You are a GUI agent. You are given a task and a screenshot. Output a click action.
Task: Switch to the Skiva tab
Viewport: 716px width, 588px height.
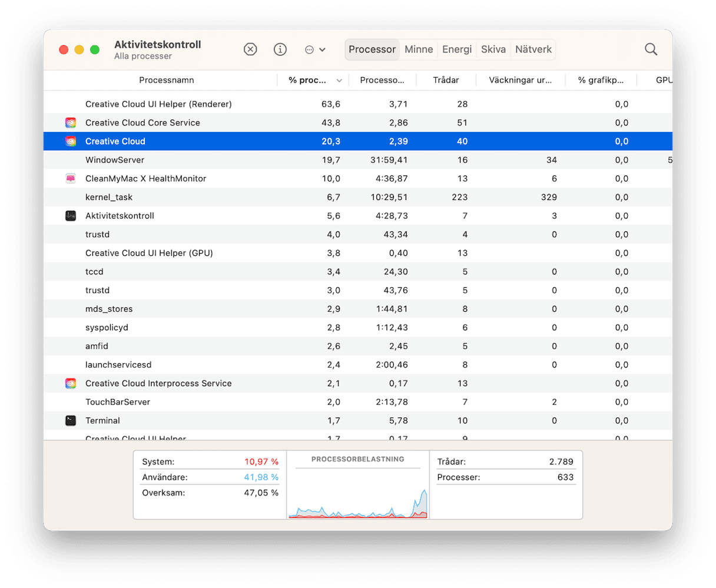[x=493, y=49]
